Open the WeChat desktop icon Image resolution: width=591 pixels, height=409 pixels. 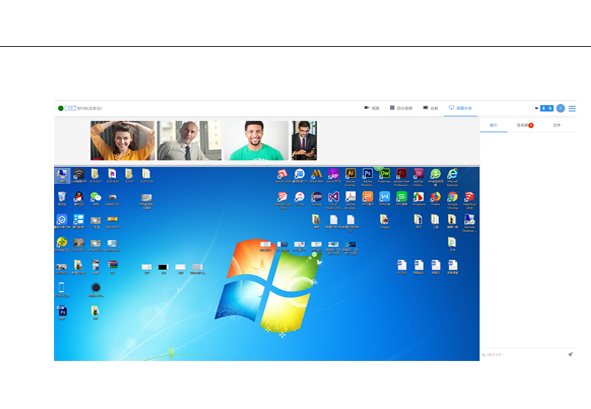point(96,199)
